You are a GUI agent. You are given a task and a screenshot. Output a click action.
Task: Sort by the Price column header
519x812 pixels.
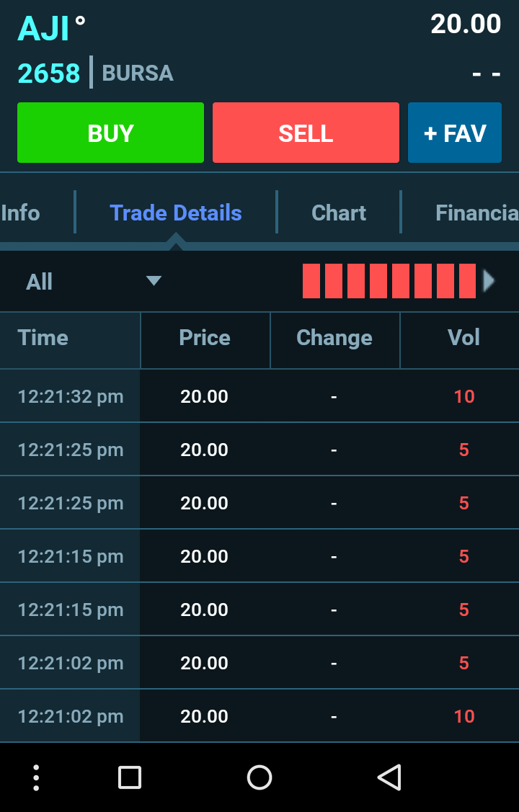[205, 338]
